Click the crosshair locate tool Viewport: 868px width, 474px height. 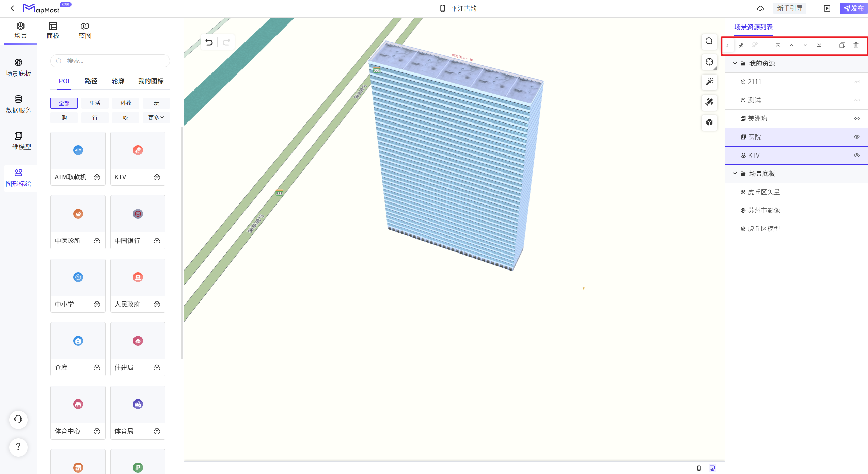709,62
